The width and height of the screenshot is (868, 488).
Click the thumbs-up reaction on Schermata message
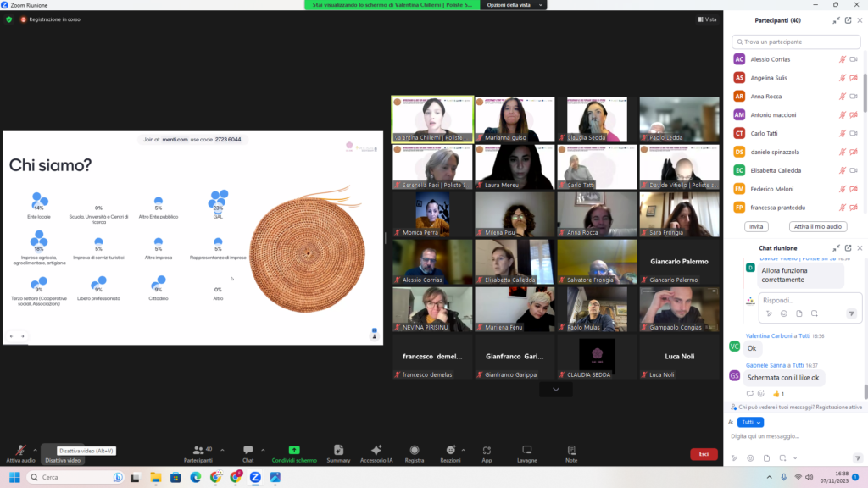(x=778, y=394)
